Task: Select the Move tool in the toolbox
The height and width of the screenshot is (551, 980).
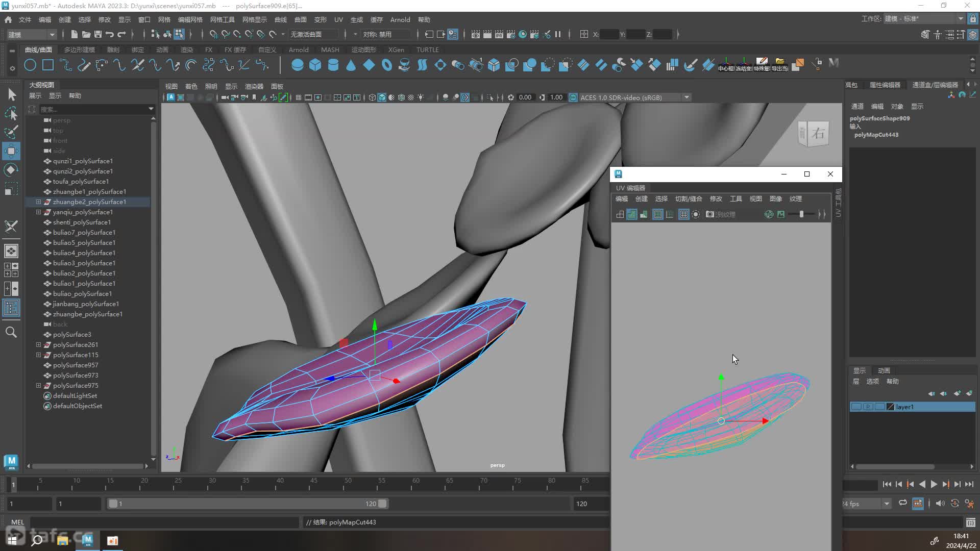Action: [x=11, y=151]
